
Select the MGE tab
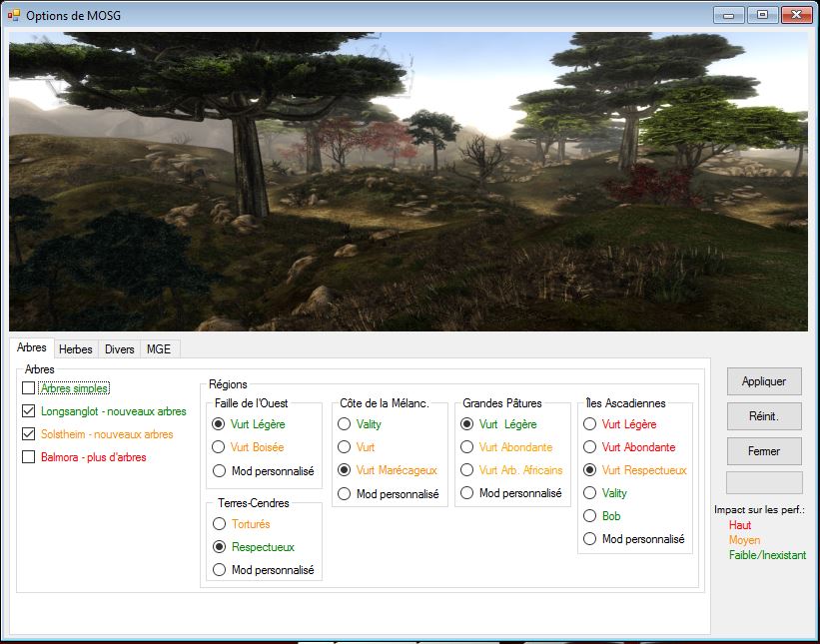click(159, 349)
